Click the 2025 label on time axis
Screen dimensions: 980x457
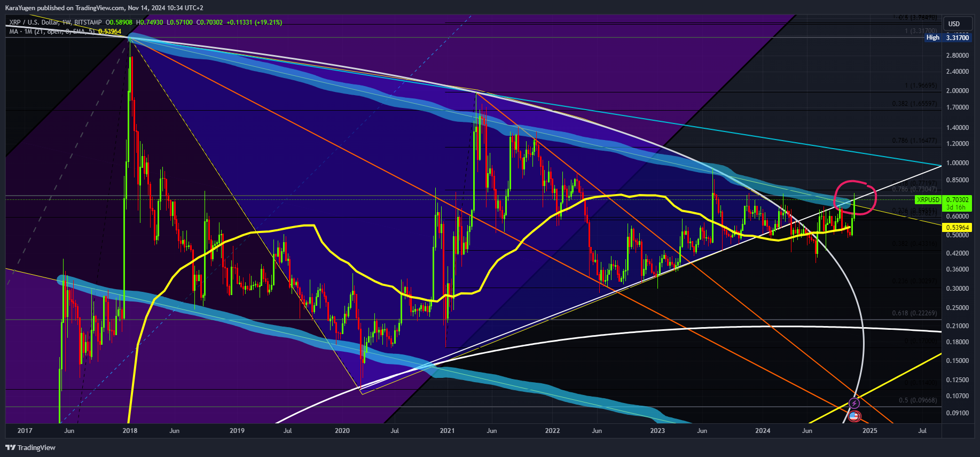[869, 431]
